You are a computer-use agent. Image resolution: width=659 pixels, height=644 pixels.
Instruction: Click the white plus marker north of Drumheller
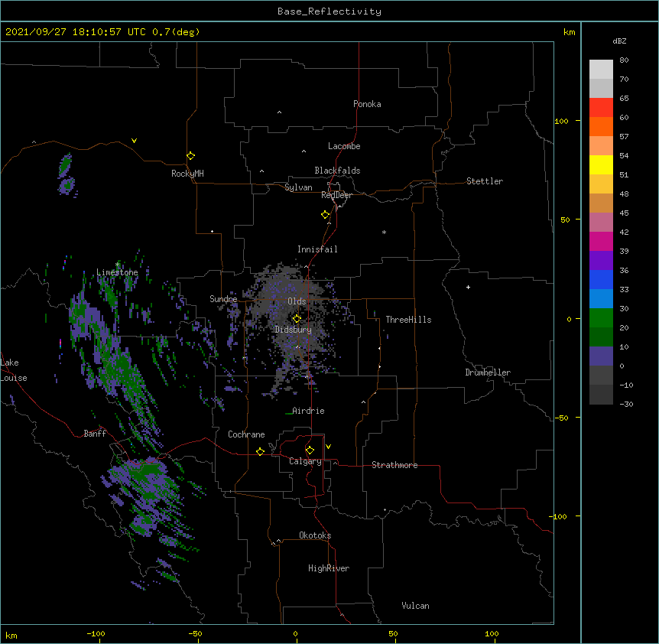coord(468,287)
